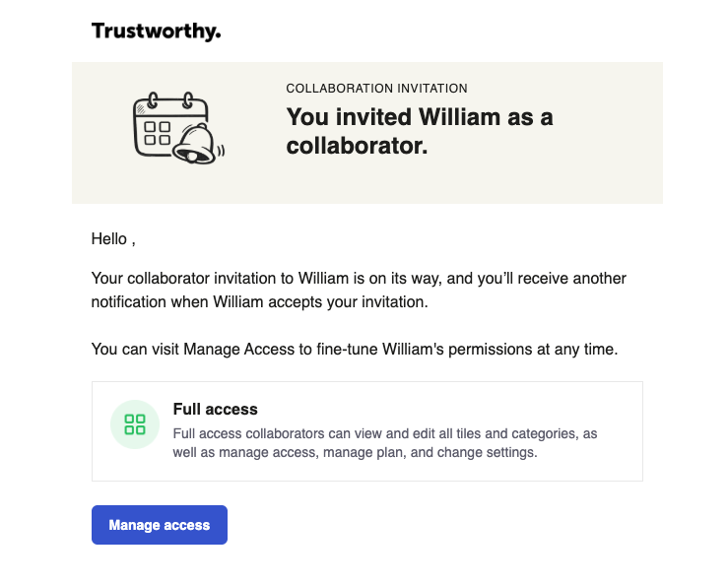Click the "notification when William accepts" line
This screenshot has height=584, width=728.
coord(260,301)
